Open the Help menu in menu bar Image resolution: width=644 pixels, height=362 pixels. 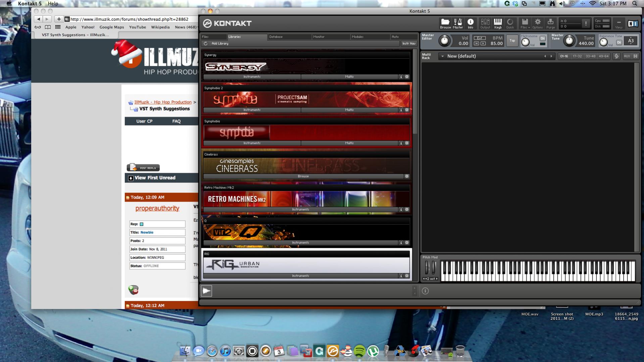pyautogui.click(x=53, y=4)
